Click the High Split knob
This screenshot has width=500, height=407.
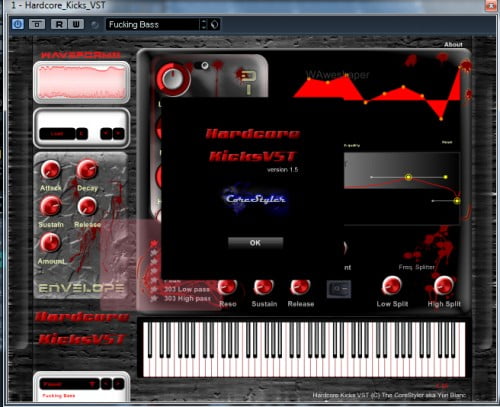point(444,286)
